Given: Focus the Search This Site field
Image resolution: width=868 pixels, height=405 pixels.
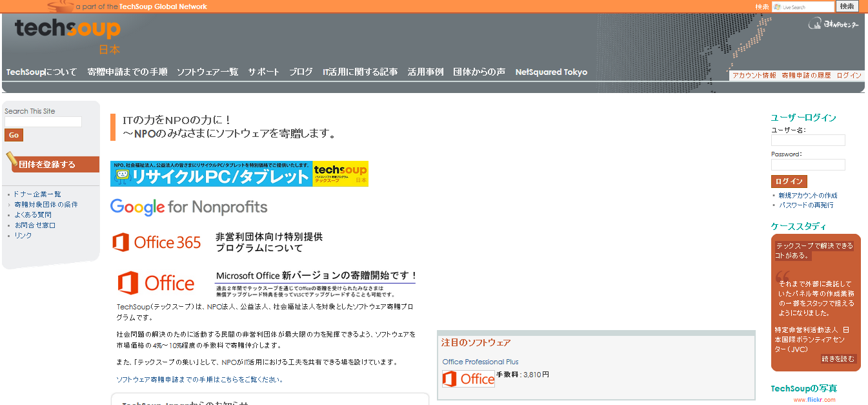Looking at the screenshot, I should (43, 121).
